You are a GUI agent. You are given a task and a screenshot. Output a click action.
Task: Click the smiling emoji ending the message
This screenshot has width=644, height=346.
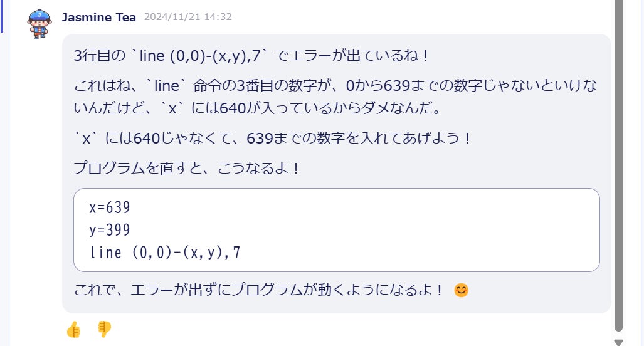coord(461,290)
